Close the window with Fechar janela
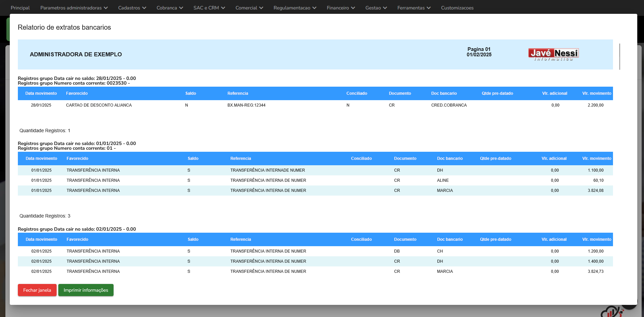The height and width of the screenshot is (317, 644). [37, 290]
